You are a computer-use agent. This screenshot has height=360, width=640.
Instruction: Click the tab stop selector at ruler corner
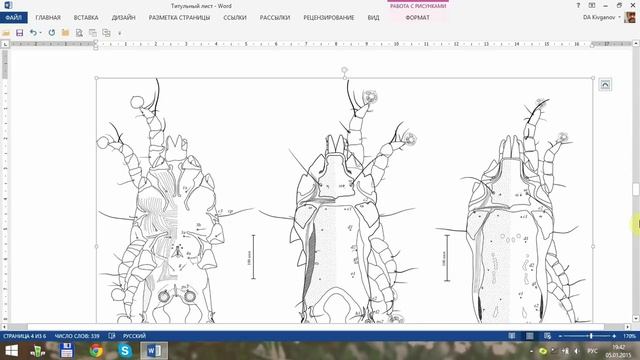click(5, 44)
